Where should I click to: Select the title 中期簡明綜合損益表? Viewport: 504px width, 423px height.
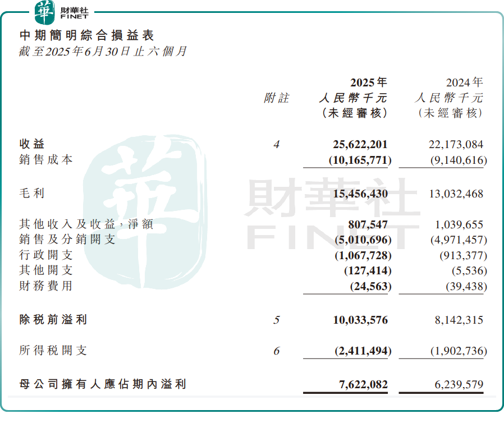(87, 35)
